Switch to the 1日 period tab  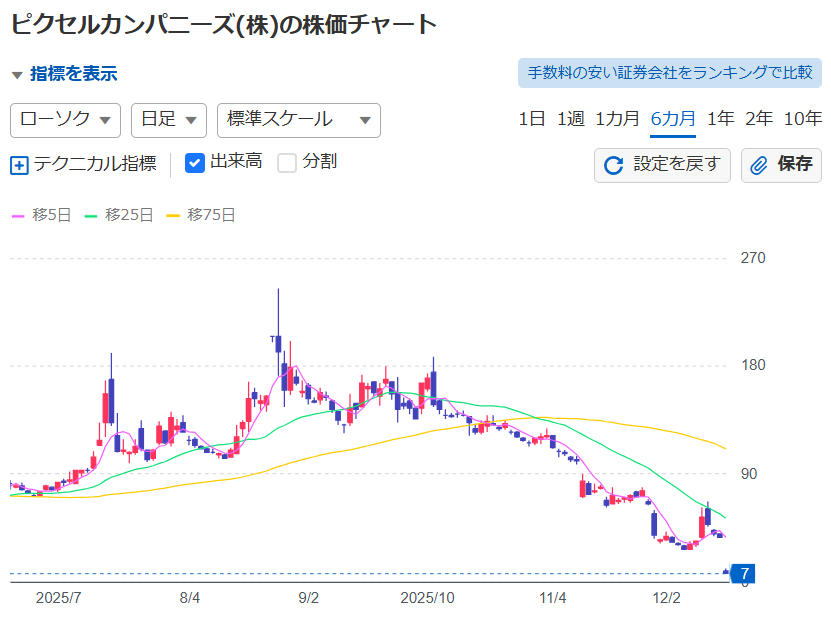tap(531, 119)
